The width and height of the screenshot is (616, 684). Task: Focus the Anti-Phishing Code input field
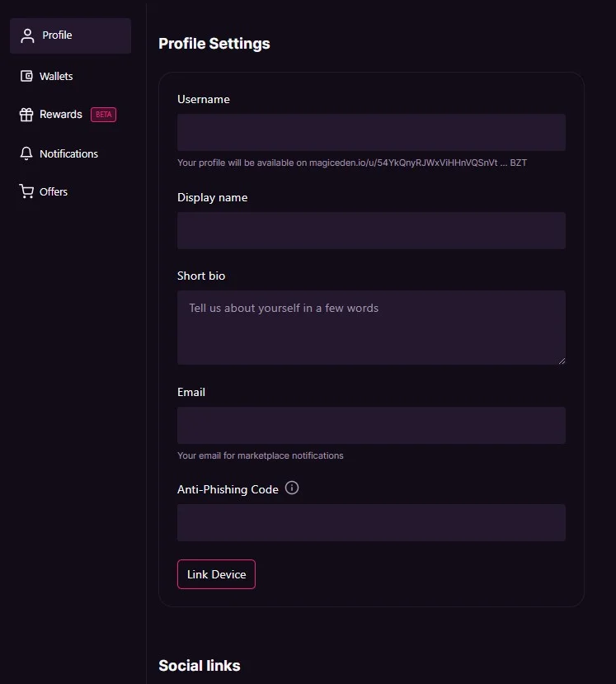coord(371,522)
